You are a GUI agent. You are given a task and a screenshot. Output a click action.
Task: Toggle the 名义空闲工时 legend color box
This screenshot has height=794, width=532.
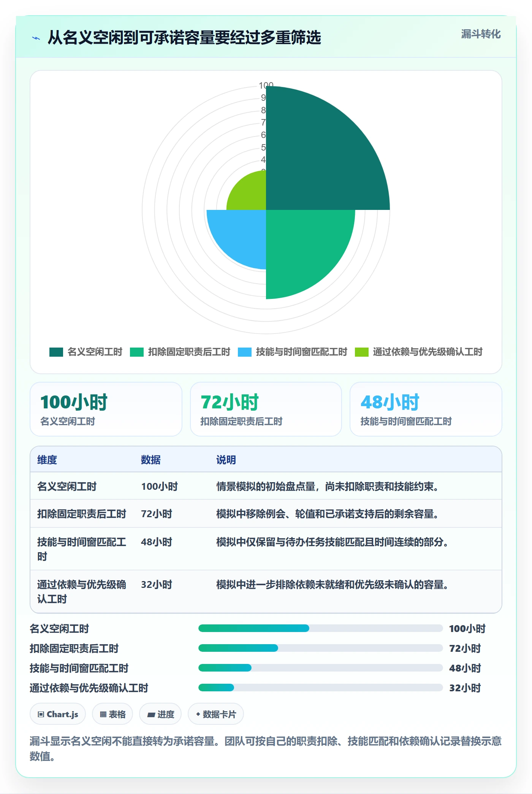56,352
